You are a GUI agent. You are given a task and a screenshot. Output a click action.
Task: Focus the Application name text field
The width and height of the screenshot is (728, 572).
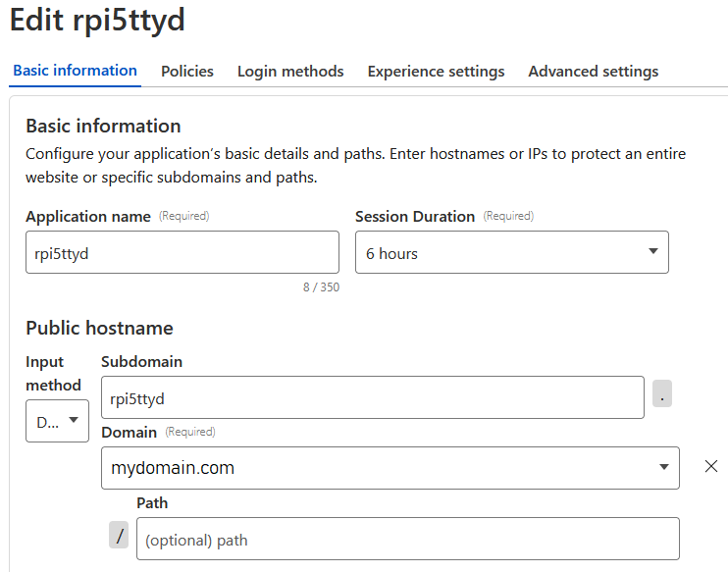(182, 252)
